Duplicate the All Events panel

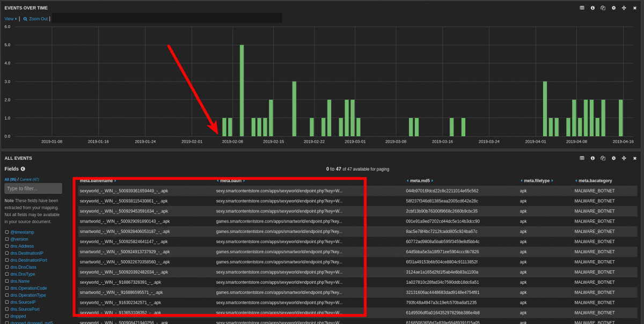pyautogui.click(x=603, y=158)
